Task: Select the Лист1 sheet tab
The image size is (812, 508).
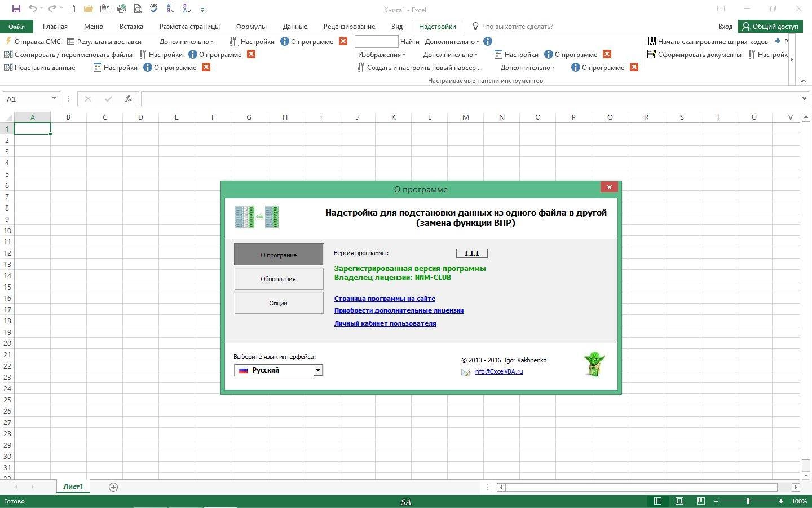Action: [73, 487]
